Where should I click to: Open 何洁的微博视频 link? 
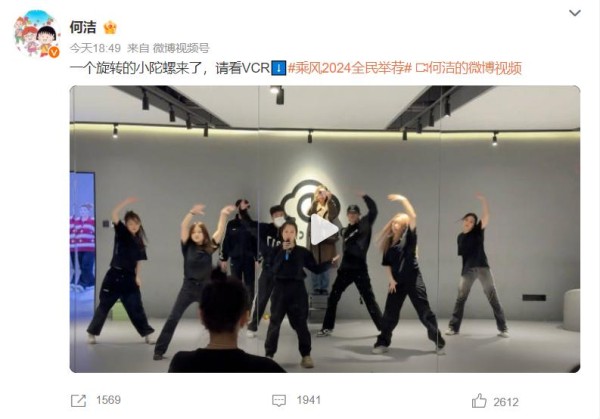(x=474, y=68)
